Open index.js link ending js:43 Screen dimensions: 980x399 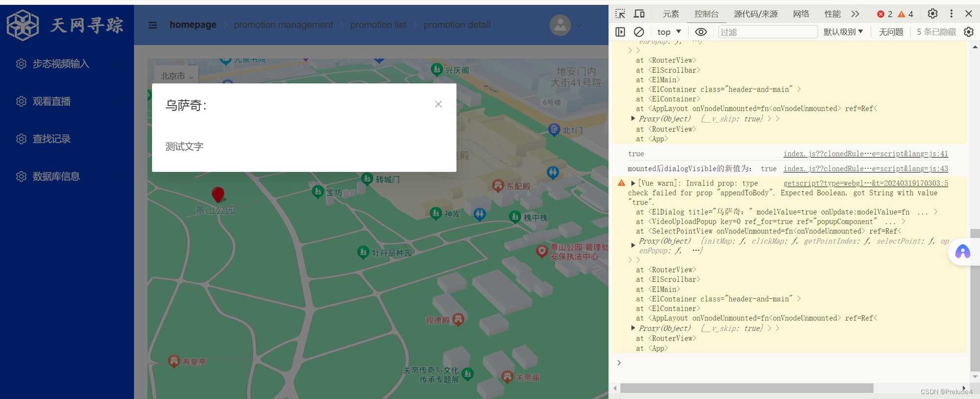click(x=866, y=169)
